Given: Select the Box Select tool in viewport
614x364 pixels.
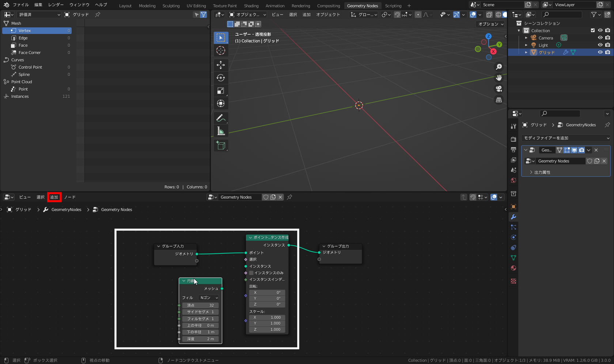Looking at the screenshot, I should pyautogui.click(x=221, y=38).
